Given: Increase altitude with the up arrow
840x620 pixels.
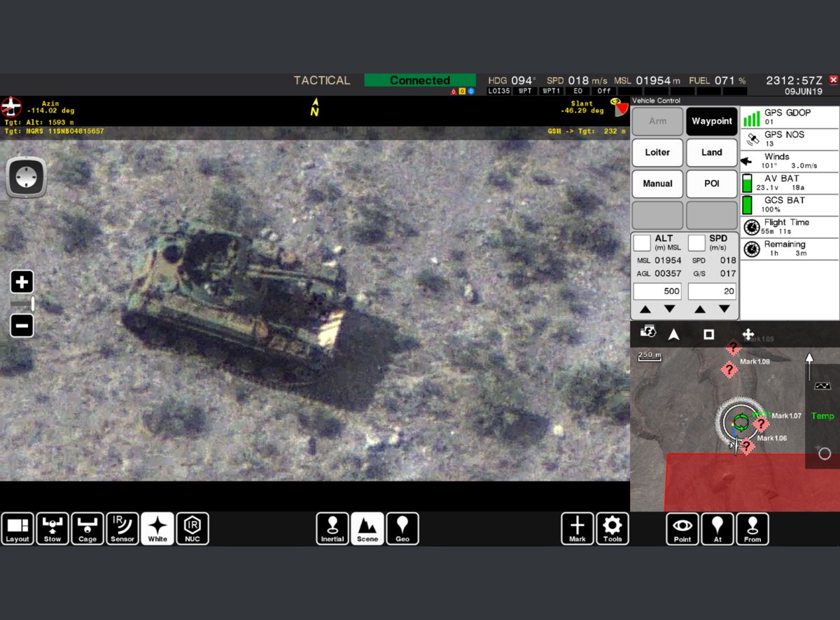Looking at the screenshot, I should click(645, 310).
